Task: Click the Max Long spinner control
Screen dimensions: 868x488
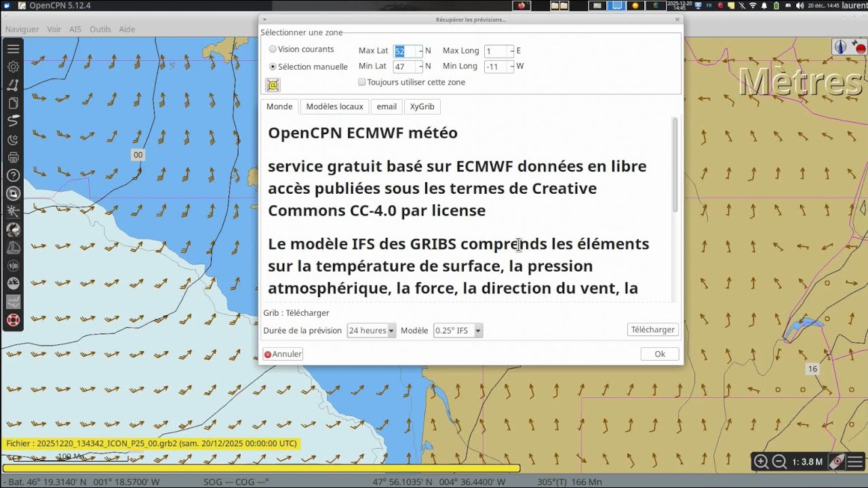Action: [511, 51]
